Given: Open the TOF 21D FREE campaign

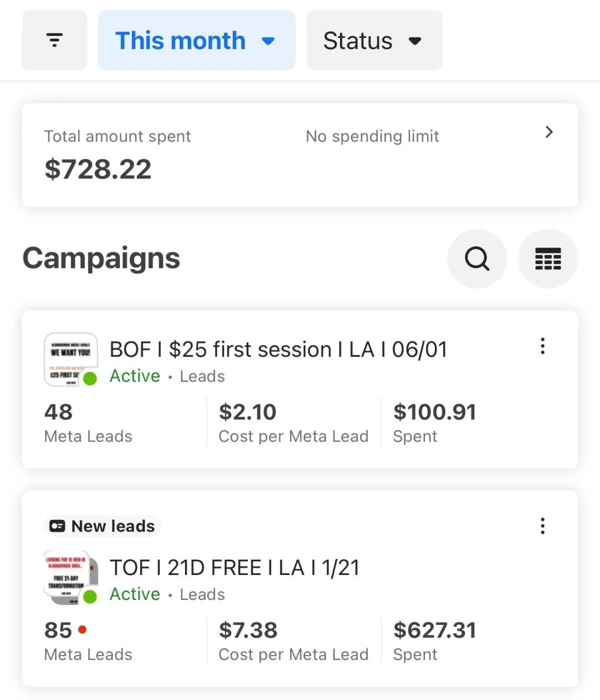Looking at the screenshot, I should (x=234, y=567).
